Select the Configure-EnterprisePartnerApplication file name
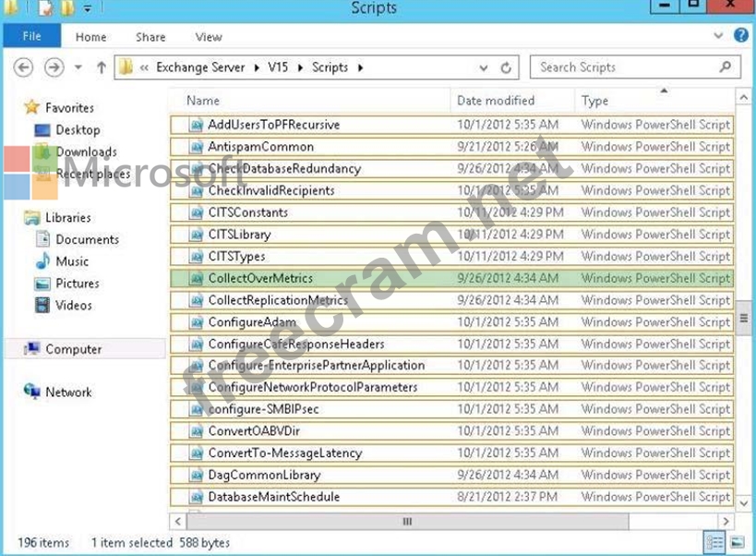756x556 pixels. pyautogui.click(x=317, y=366)
